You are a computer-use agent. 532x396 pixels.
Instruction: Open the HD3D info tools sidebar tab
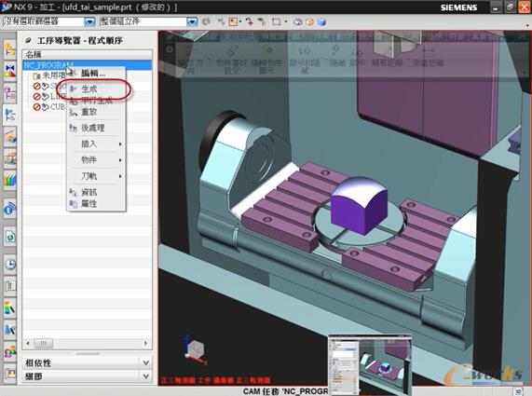pyautogui.click(x=9, y=209)
